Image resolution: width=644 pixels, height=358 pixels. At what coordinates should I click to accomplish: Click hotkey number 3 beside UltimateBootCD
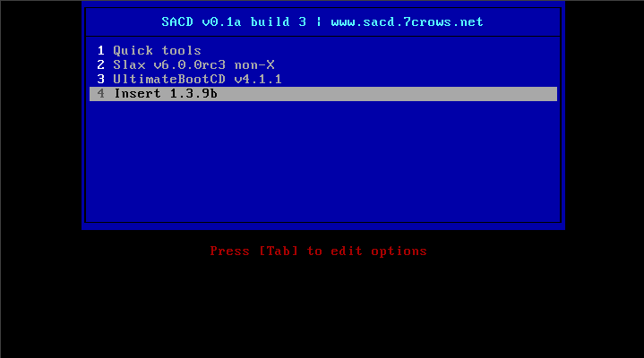[x=100, y=80]
